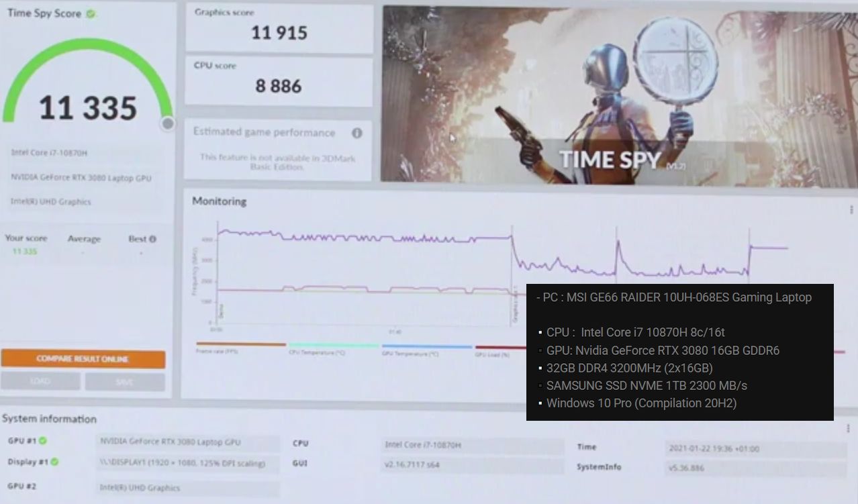The image size is (858, 504).
Task: Click the System information heading
Action: tap(50, 419)
